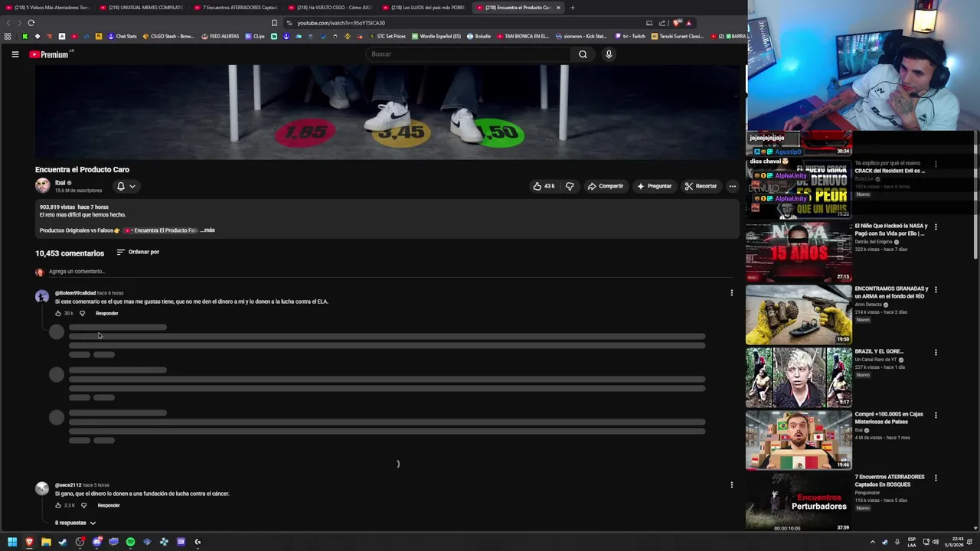The image size is (980, 551).
Task: Open menu for 7 Encuentros ATERRADORES en BOSQUES
Action: (936, 478)
